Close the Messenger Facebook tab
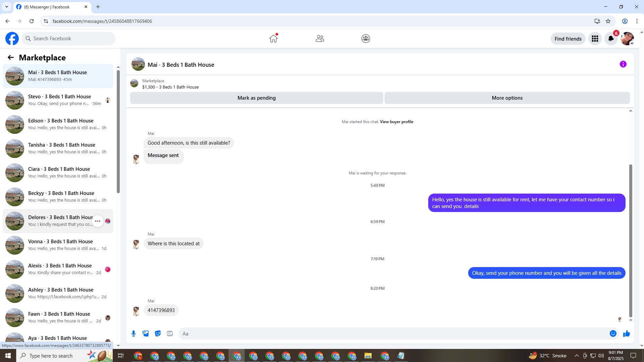Viewport: 644px width, 362px height. click(86, 7)
